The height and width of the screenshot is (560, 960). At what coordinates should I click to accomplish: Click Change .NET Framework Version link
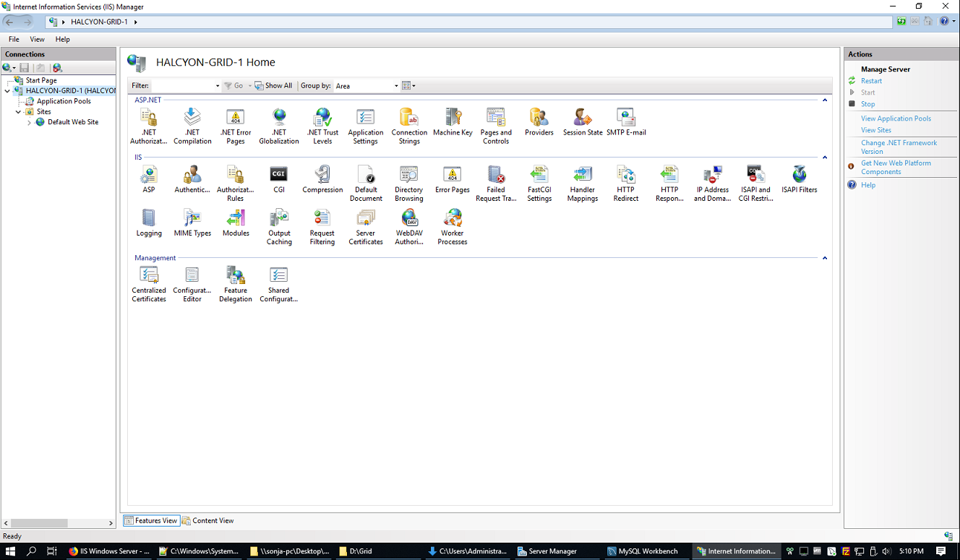coord(899,147)
